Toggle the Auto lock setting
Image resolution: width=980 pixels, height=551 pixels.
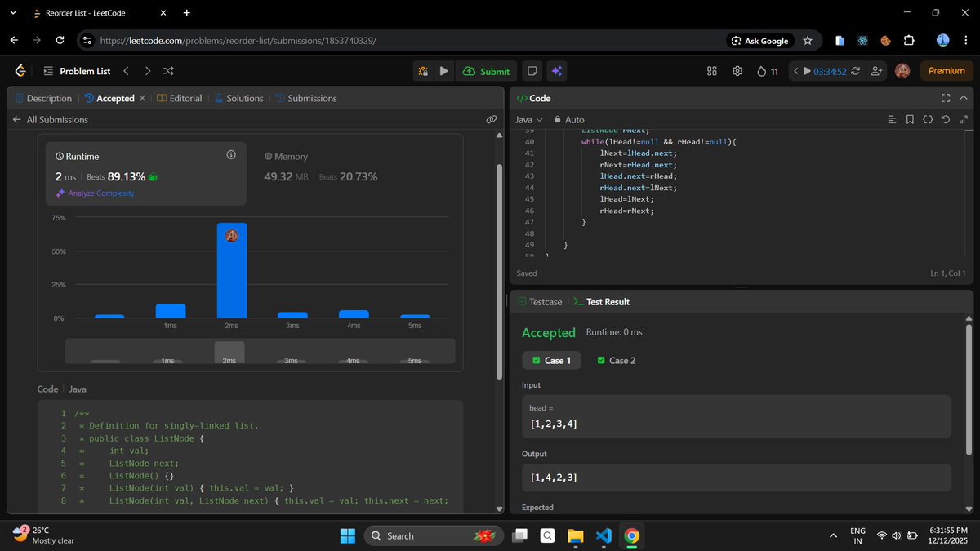[x=568, y=119]
